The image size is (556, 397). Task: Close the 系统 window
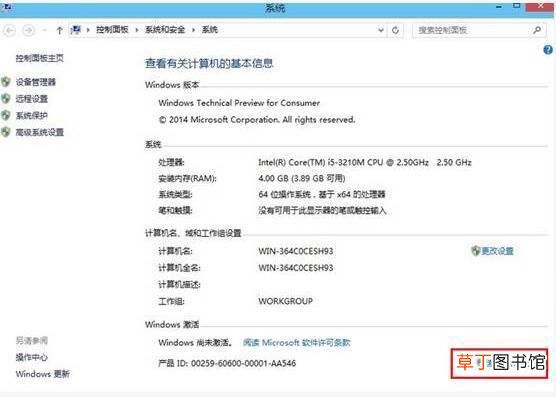click(x=540, y=6)
